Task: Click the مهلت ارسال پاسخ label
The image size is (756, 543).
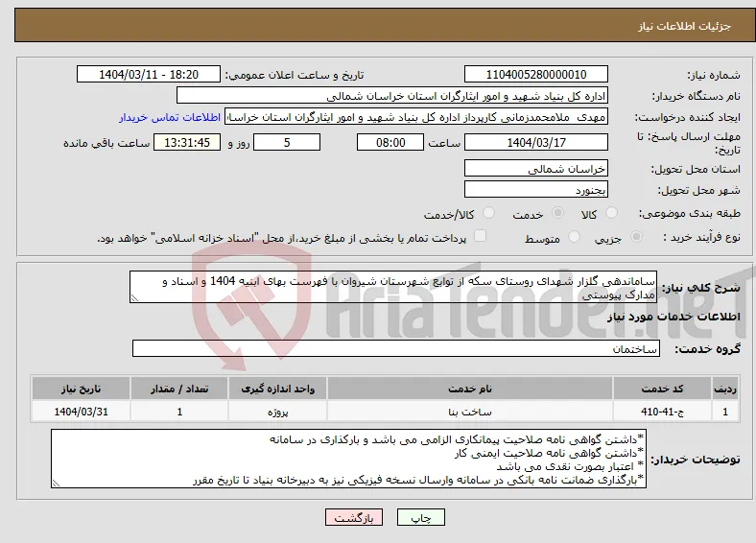Action: click(x=689, y=143)
